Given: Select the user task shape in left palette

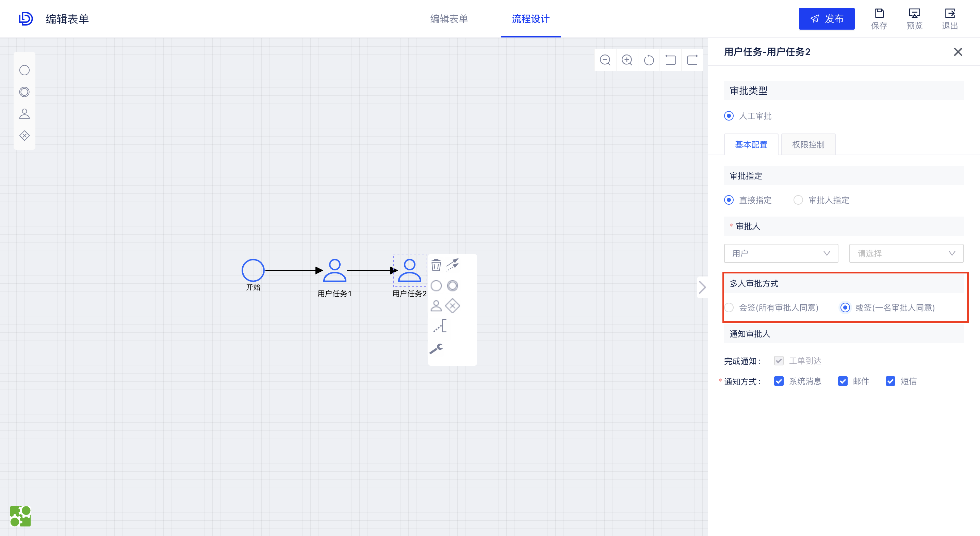Looking at the screenshot, I should tap(24, 114).
